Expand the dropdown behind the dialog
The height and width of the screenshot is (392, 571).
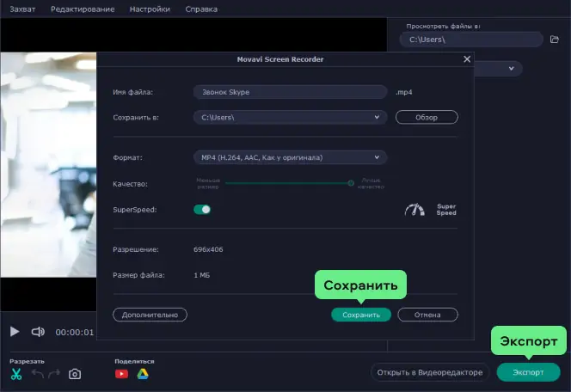pos(512,69)
